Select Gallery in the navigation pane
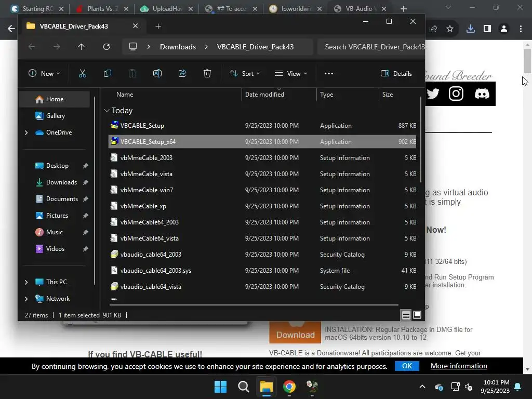This screenshot has width=532, height=399. [x=54, y=116]
